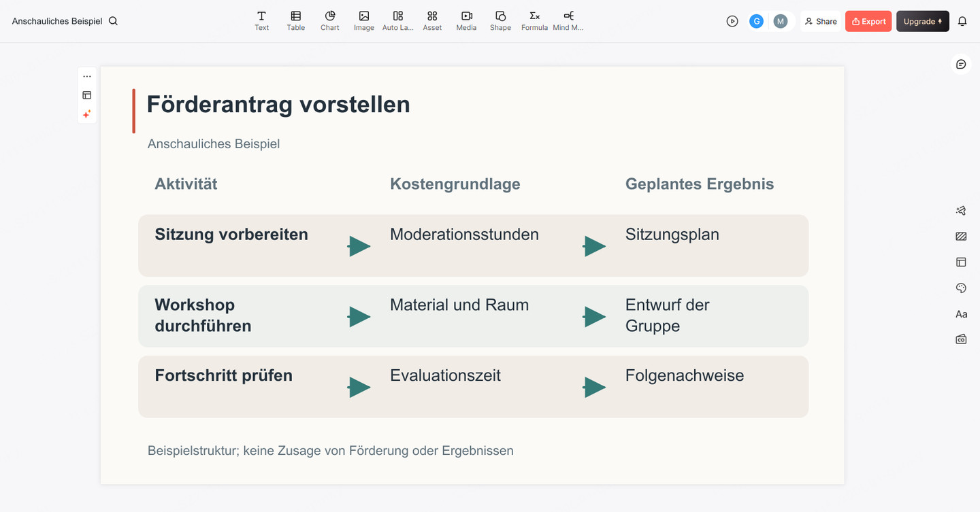Image resolution: width=980 pixels, height=512 pixels.
Task: Select arrow between Moderationsstunden and Sitzungsplan
Action: 594,246
